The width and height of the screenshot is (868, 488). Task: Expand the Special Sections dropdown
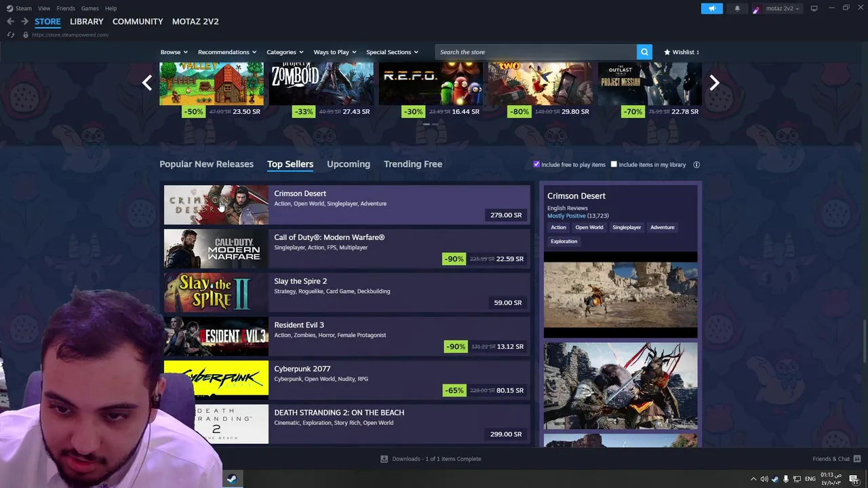(392, 52)
